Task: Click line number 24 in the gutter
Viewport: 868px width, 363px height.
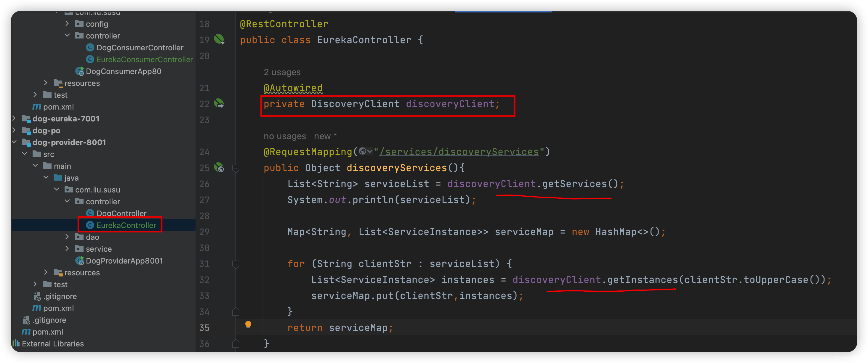Action: [204, 152]
